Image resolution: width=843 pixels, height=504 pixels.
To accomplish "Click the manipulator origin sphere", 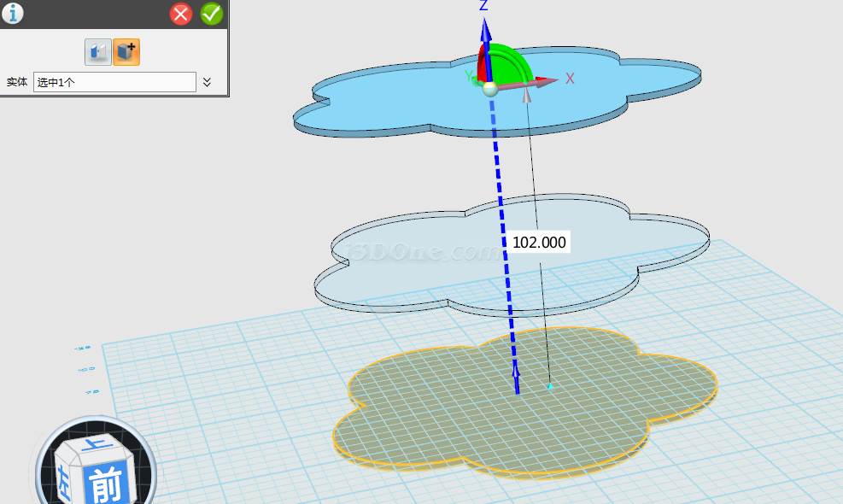I will 490,87.
